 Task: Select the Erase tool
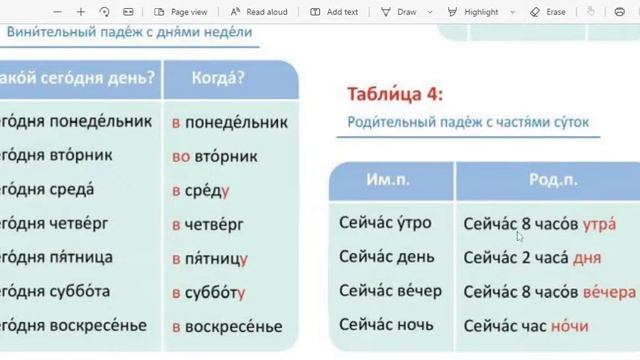point(547,12)
